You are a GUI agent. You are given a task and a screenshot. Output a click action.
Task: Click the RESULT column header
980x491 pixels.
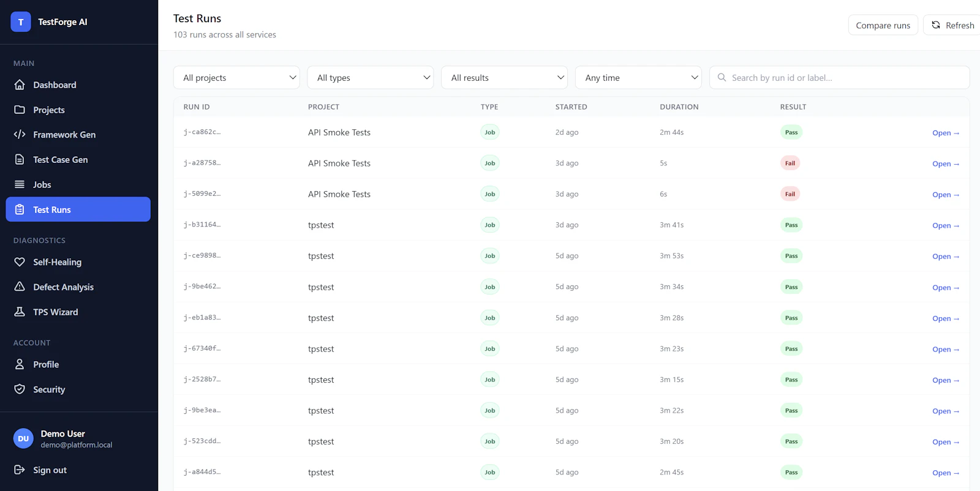point(793,107)
